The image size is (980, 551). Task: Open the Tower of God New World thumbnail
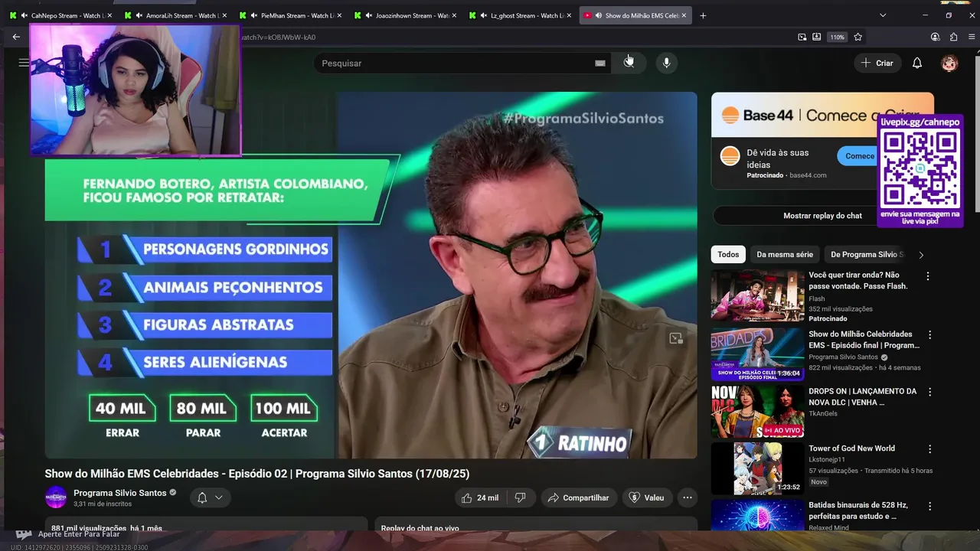[757, 469]
